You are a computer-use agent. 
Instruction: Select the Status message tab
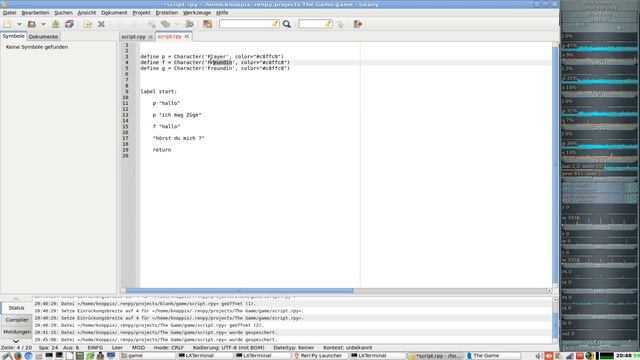coord(16,308)
